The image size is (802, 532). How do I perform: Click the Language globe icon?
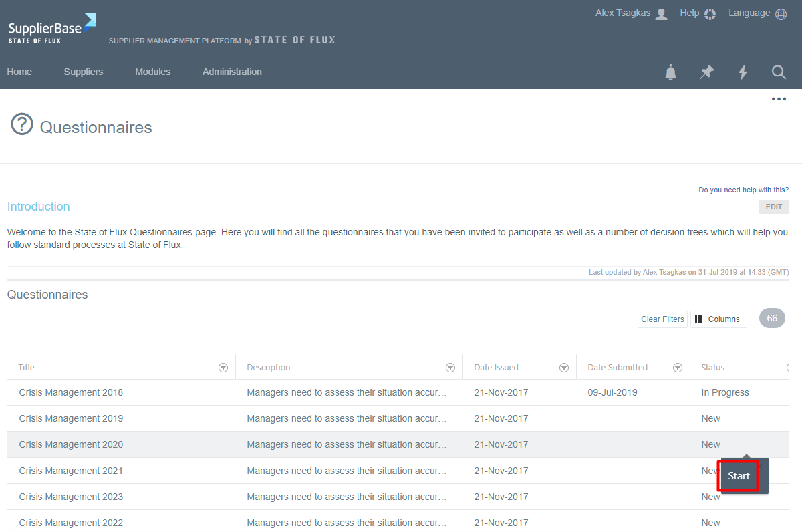[781, 14]
